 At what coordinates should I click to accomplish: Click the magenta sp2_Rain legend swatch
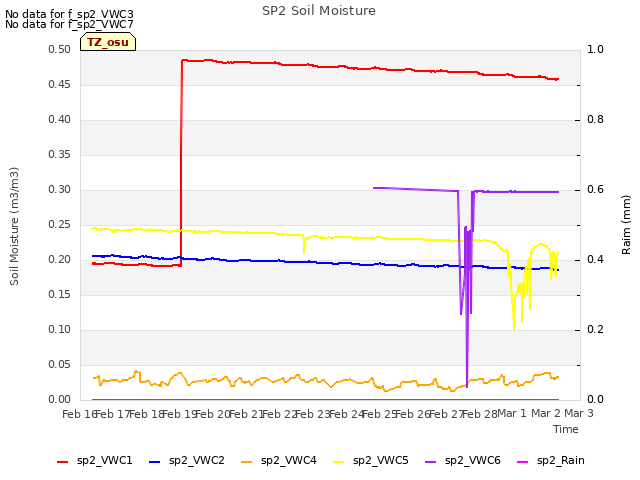[522, 462]
